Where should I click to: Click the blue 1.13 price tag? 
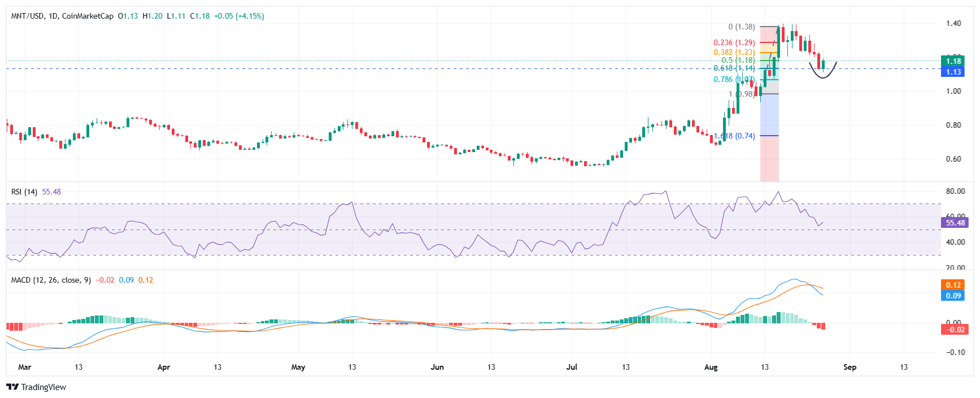pyautogui.click(x=954, y=72)
